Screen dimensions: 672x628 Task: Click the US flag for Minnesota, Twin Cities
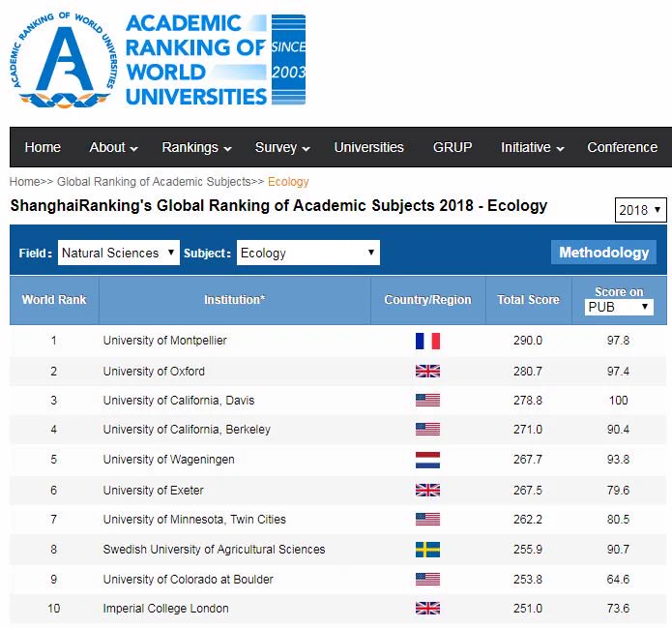[427, 519]
